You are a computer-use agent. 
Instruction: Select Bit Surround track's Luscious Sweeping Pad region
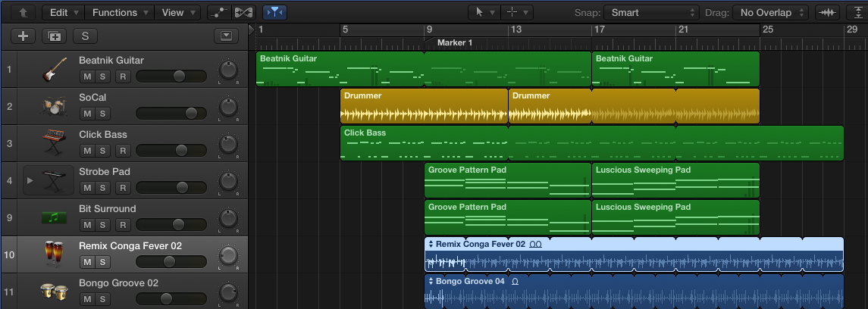676,217
